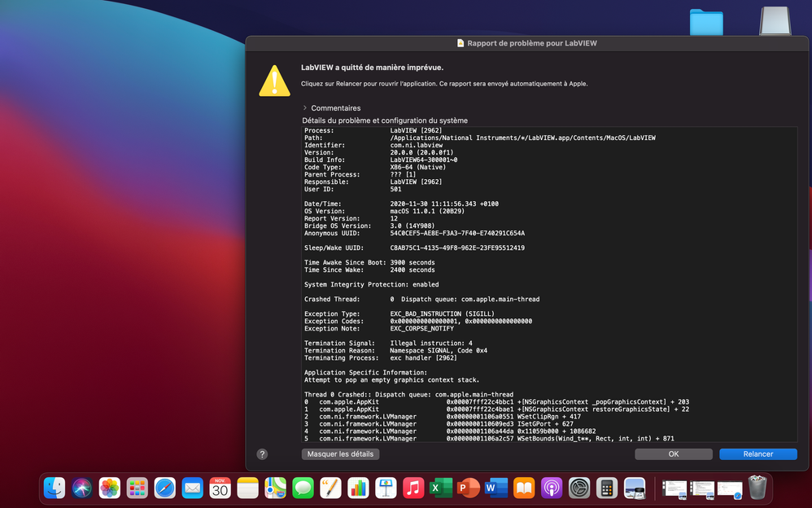Screen dimensions: 812x508
Task: Click the identifier "com.ni.labview"
Action: [417, 145]
